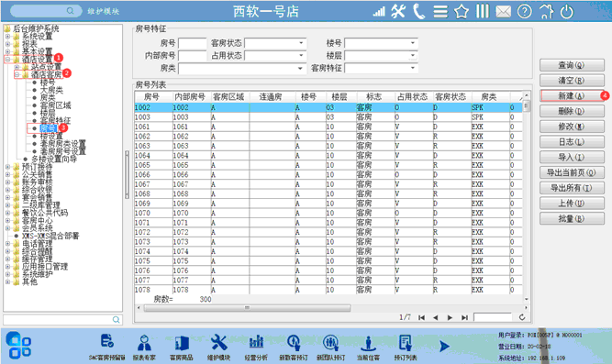612x364 pixels.
Task: Select 套房房类设置 in the tree
Action: 62,144
